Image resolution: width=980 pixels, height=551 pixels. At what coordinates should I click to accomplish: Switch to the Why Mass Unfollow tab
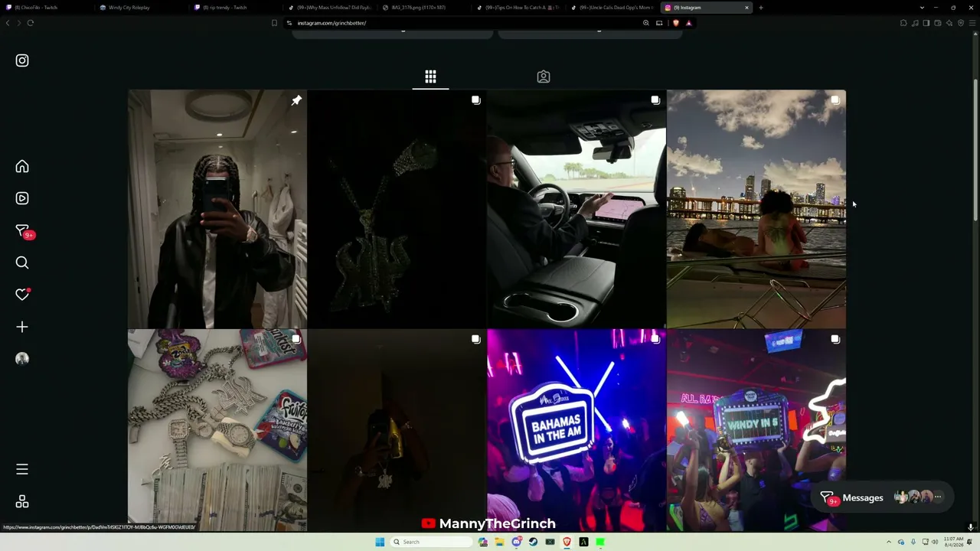click(329, 8)
